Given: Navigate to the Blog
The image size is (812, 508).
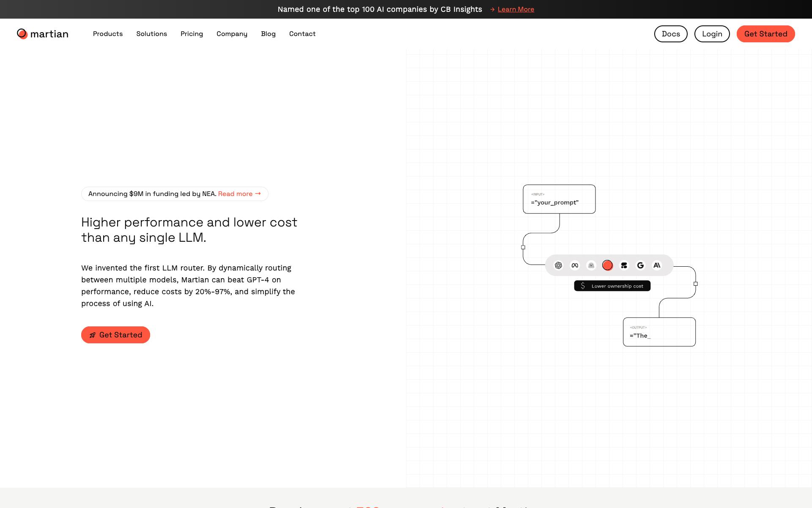Looking at the screenshot, I should pyautogui.click(x=268, y=34).
